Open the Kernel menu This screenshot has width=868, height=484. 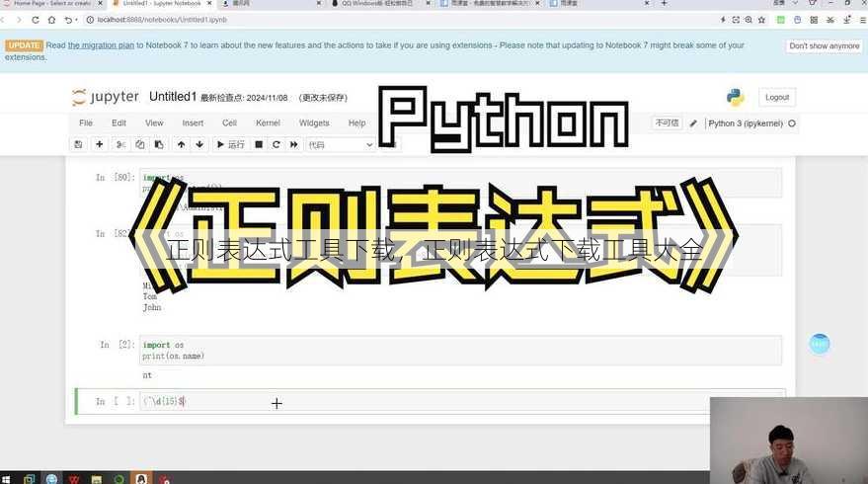click(x=268, y=122)
